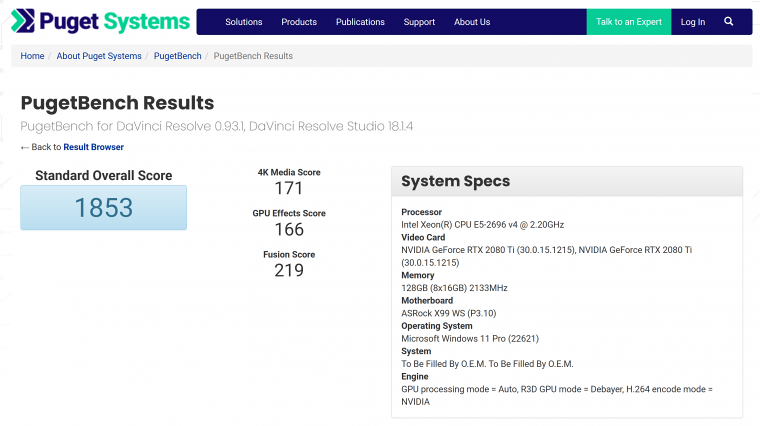Click the ASRock X99 WS motherboard text
The image size is (760, 426).
[x=448, y=313]
